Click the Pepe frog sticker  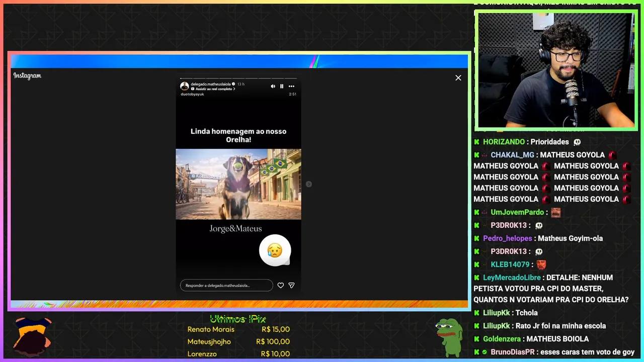click(x=449, y=337)
